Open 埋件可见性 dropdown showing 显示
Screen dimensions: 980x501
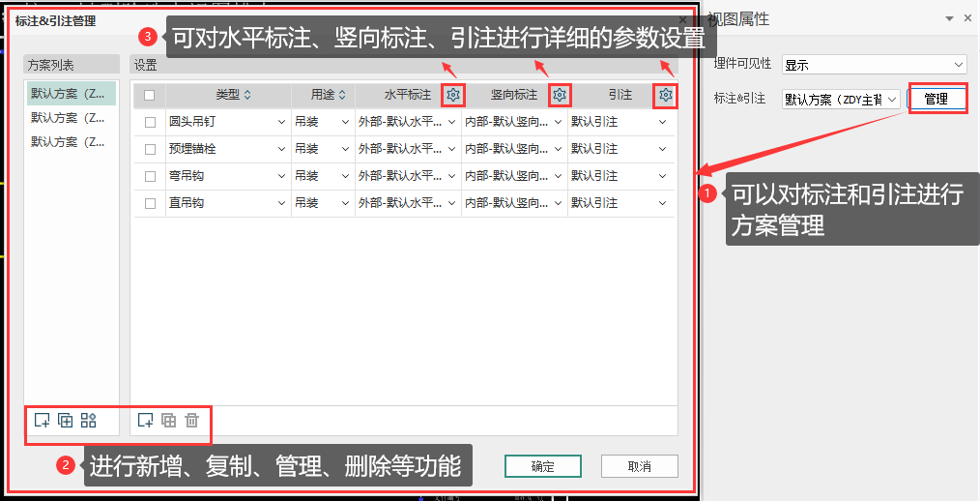(x=874, y=65)
